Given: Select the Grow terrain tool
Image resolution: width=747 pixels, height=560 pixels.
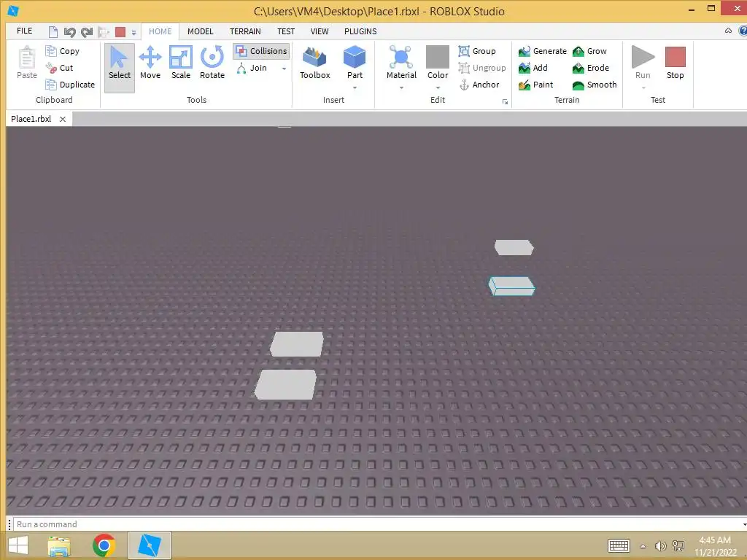Looking at the screenshot, I should [x=589, y=51].
